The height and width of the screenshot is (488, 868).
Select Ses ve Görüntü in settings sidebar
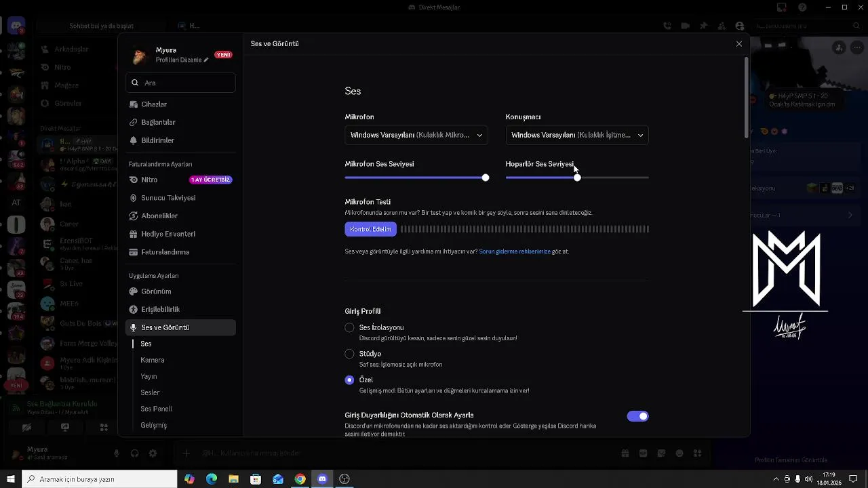[180, 327]
